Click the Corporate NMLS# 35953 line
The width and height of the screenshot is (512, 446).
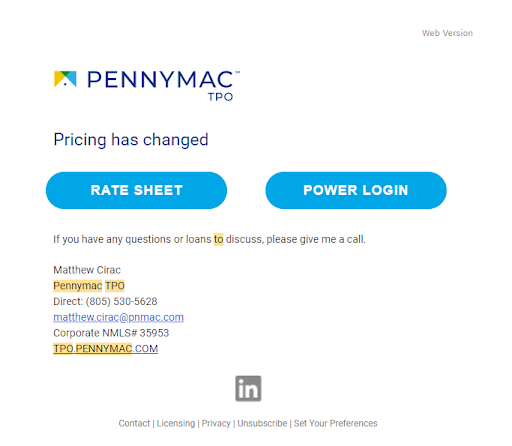tap(111, 333)
